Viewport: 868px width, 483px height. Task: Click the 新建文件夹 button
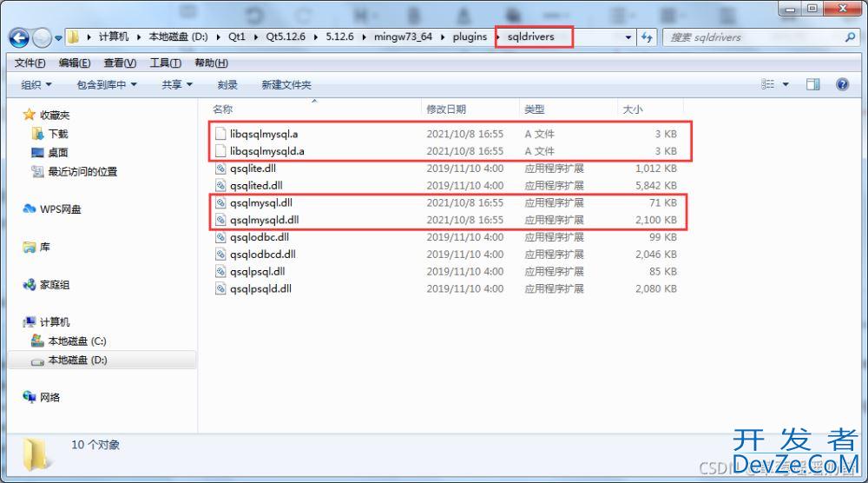pyautogui.click(x=286, y=85)
